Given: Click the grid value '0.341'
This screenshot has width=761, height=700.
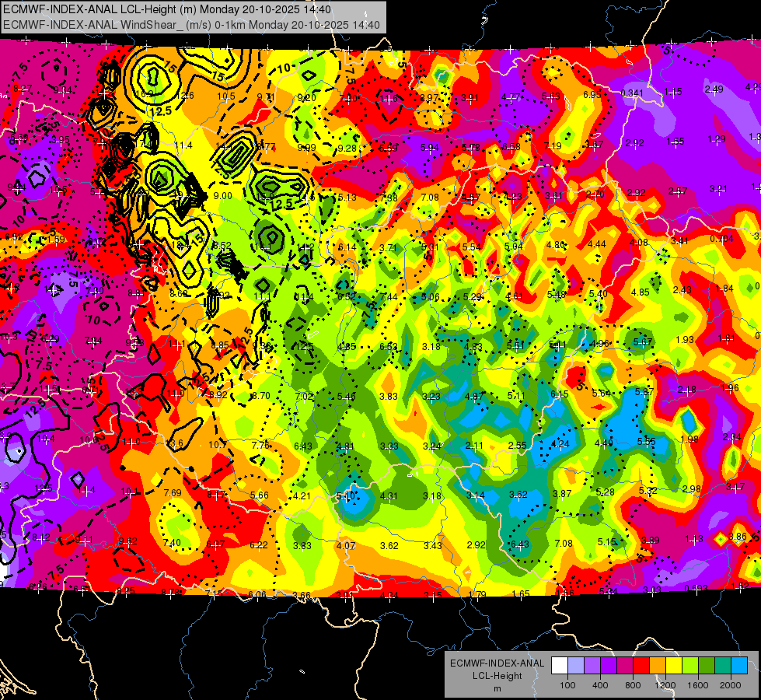Looking at the screenshot, I should coord(632,93).
